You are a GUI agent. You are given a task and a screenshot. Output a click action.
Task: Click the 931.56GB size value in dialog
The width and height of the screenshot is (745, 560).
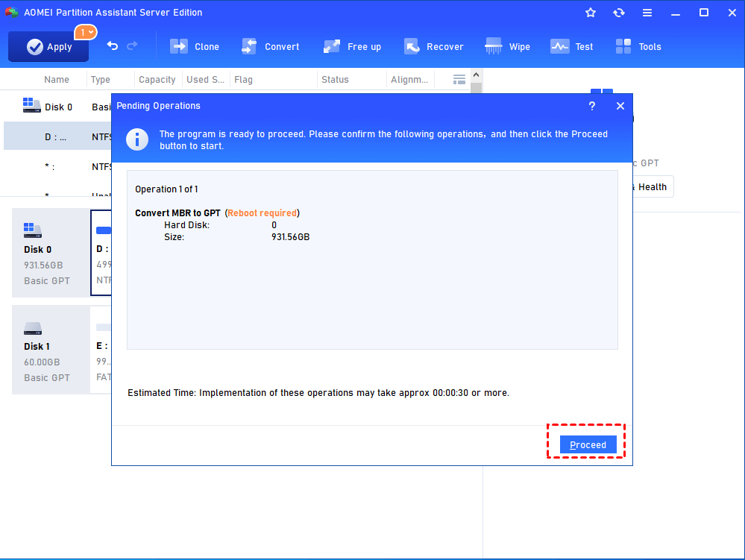[x=290, y=236]
